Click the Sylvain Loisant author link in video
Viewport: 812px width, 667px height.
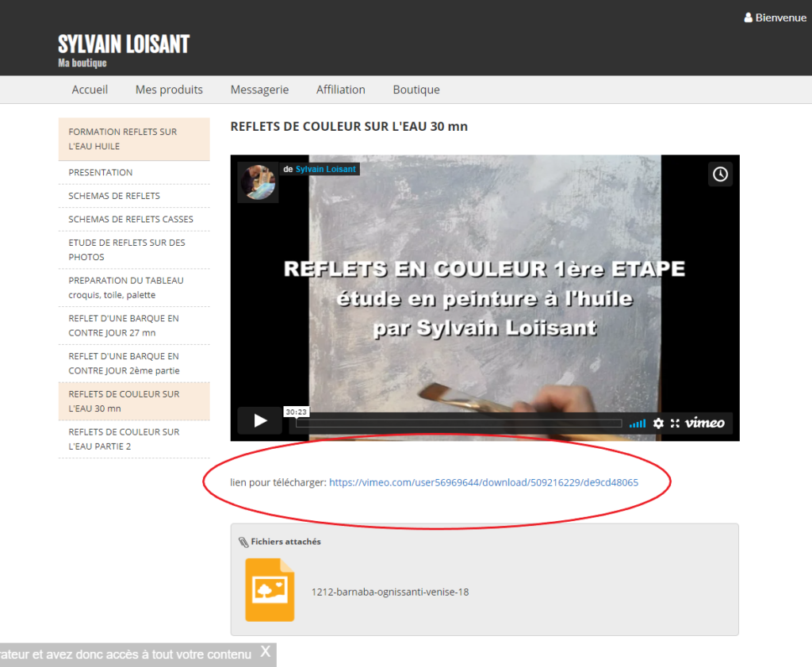(x=326, y=170)
